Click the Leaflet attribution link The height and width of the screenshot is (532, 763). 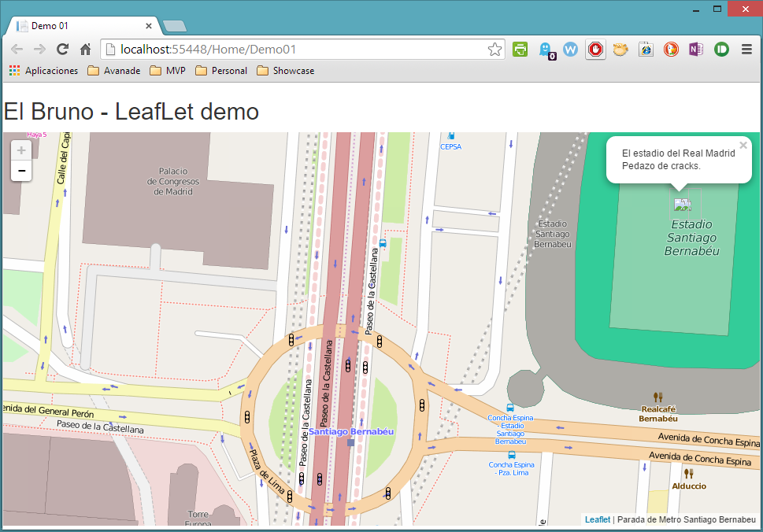597,519
